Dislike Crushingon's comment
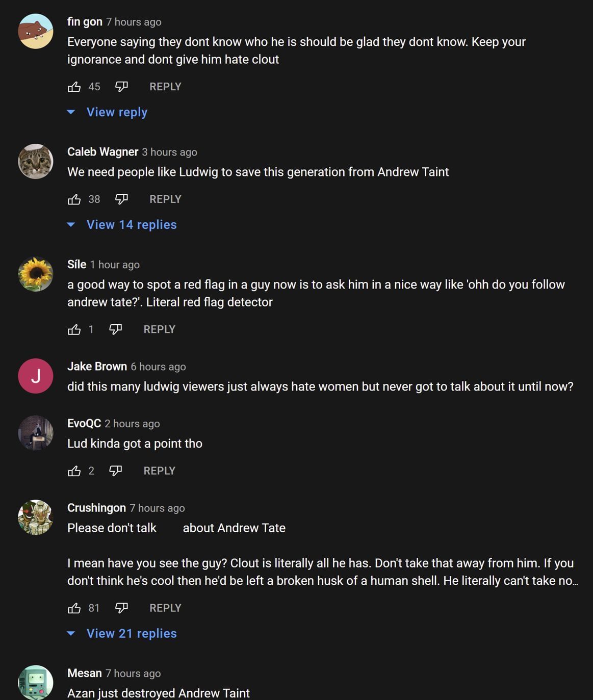 pyautogui.click(x=121, y=608)
